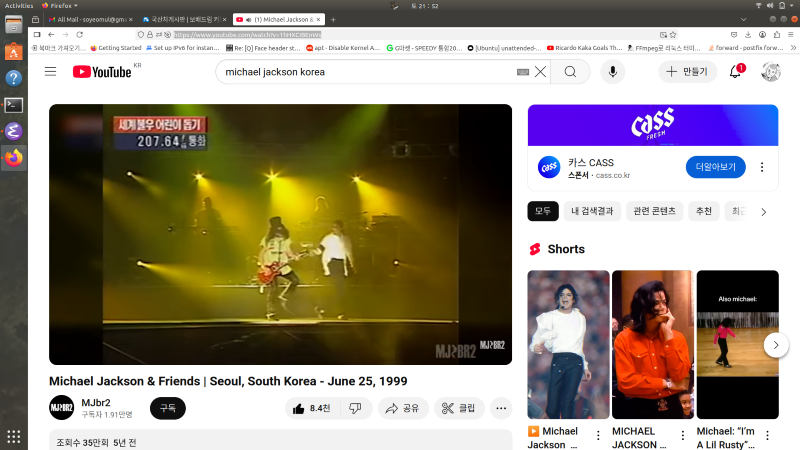
Task: Open a new Firefox tab
Action: (x=333, y=19)
